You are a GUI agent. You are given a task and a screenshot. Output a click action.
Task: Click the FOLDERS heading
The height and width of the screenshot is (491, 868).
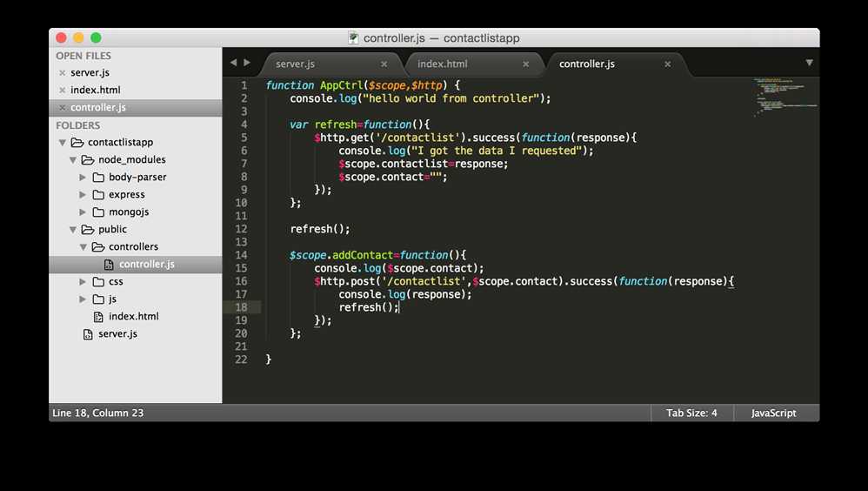pos(78,125)
